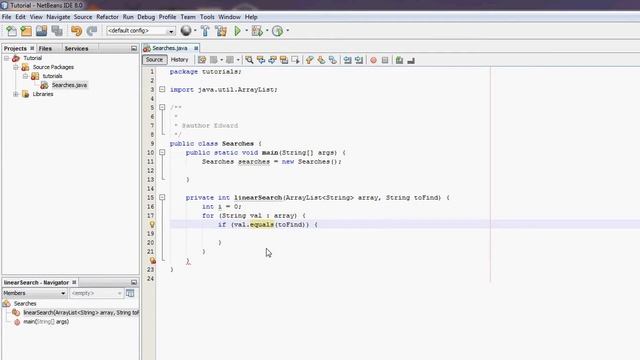This screenshot has width=640, height=360.
Task: Click the Previous Bookmark icon
Action: click(x=309, y=60)
